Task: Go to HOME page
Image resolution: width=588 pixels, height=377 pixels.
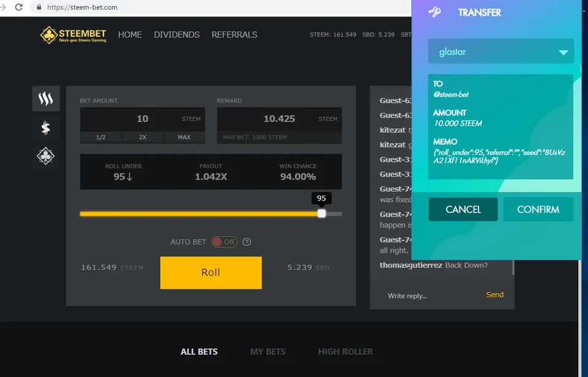Action: [x=130, y=34]
